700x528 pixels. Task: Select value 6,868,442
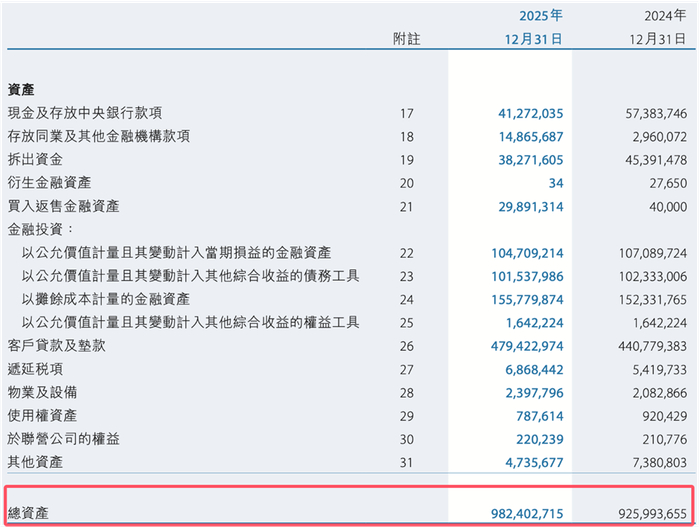click(534, 370)
